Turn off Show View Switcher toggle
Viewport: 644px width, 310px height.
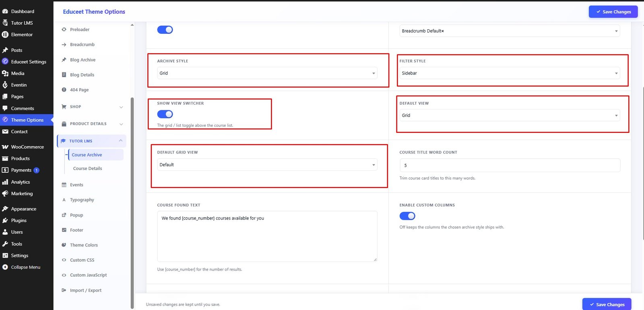tap(165, 114)
